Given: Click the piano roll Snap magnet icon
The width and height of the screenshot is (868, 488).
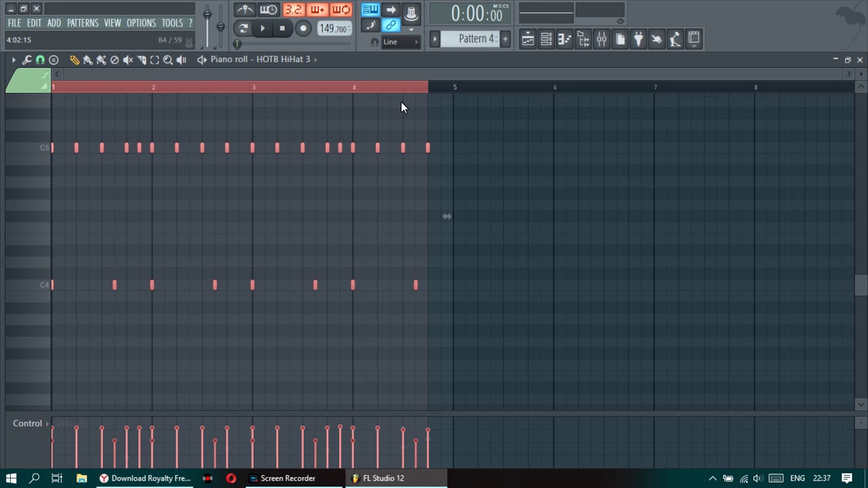Looking at the screenshot, I should [40, 60].
